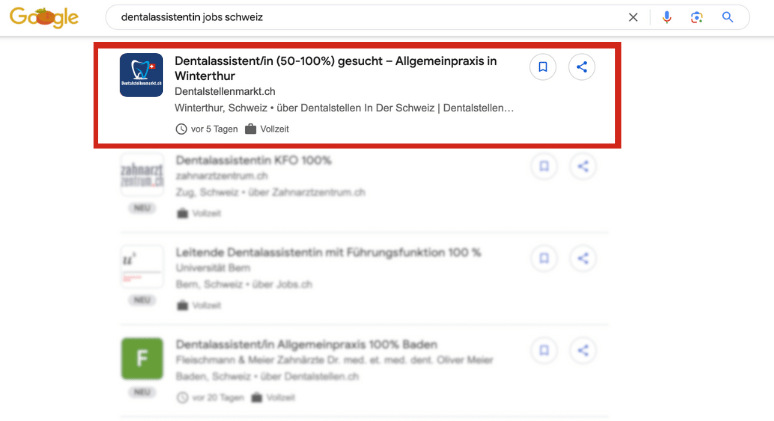774x421 pixels.
Task: Save the Winterthur Dentalassistent/in job
Action: pos(543,67)
